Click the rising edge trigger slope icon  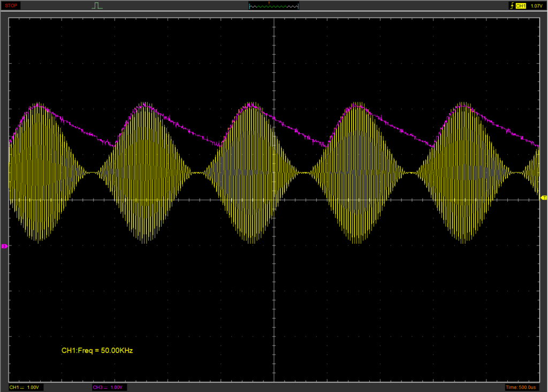coord(513,6)
